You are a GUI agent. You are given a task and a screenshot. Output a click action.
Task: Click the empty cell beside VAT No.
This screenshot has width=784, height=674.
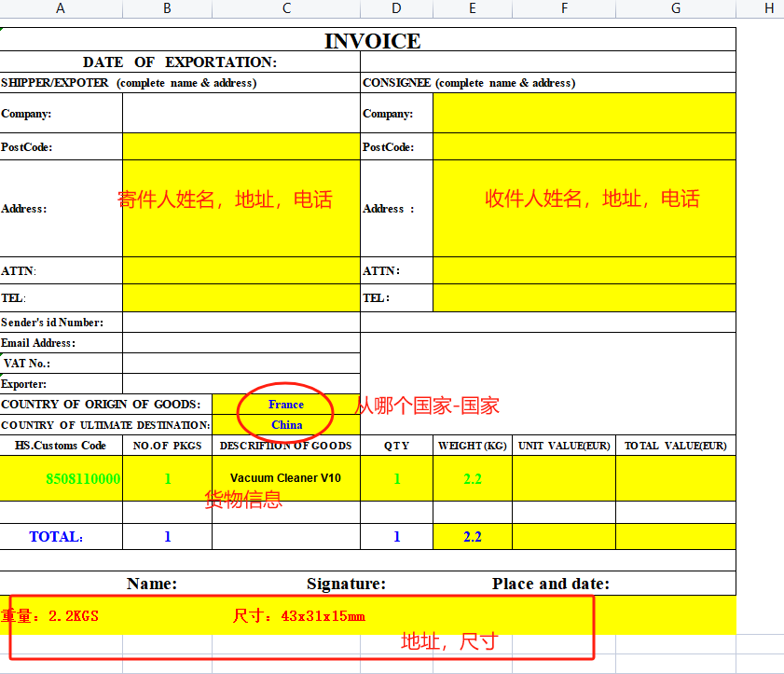tap(241, 364)
